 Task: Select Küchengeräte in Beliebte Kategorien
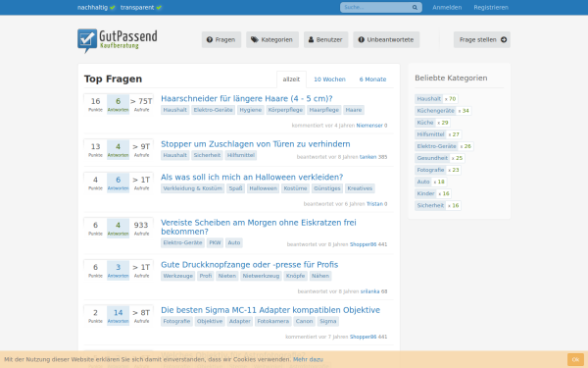436,111
